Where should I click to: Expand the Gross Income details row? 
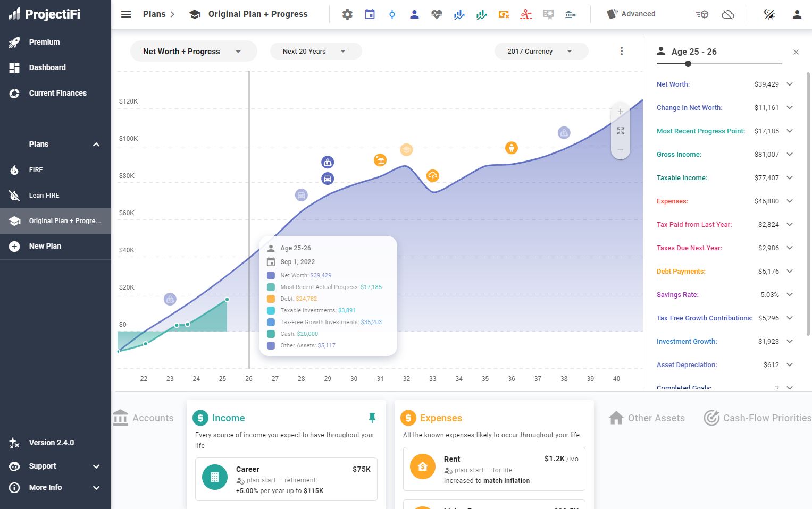click(x=790, y=154)
